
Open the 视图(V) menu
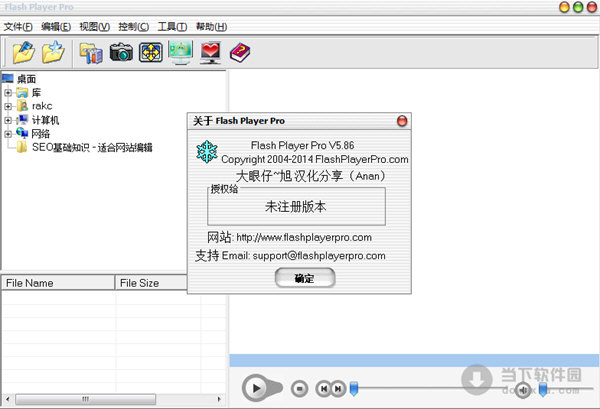[95, 27]
